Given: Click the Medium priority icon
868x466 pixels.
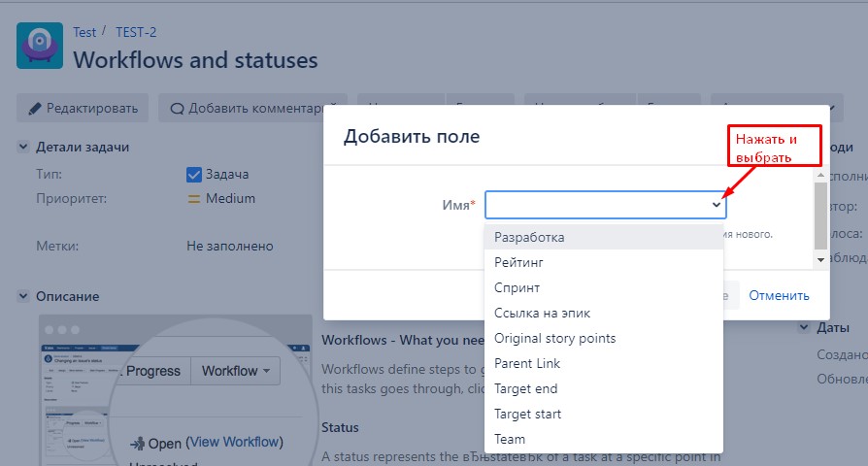Looking at the screenshot, I should [x=194, y=199].
